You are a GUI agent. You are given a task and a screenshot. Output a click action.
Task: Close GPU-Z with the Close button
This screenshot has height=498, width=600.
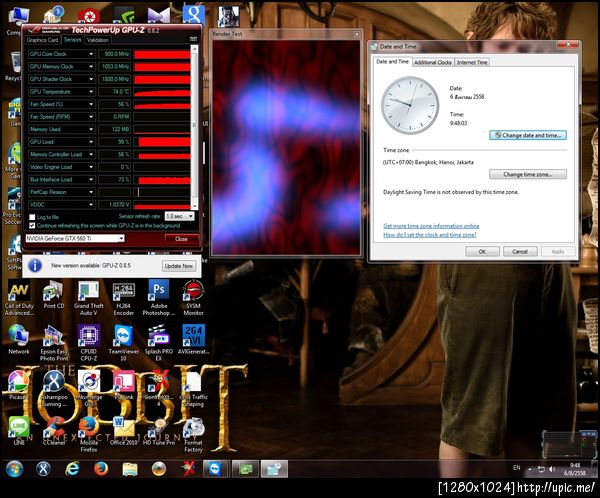181,239
